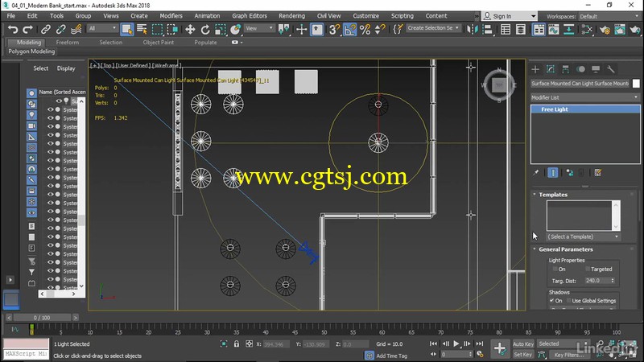Open the Modify command panel tab
644x362 pixels.
pyautogui.click(x=551, y=69)
